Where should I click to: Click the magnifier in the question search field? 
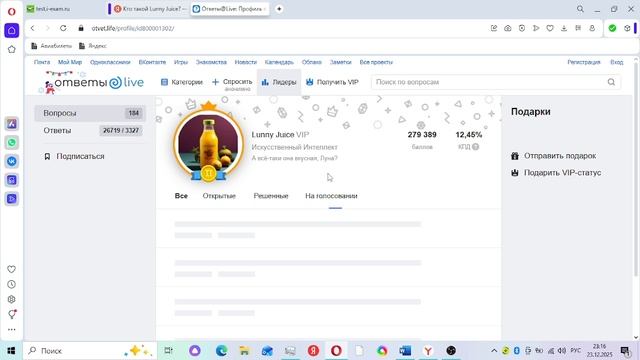(x=611, y=82)
